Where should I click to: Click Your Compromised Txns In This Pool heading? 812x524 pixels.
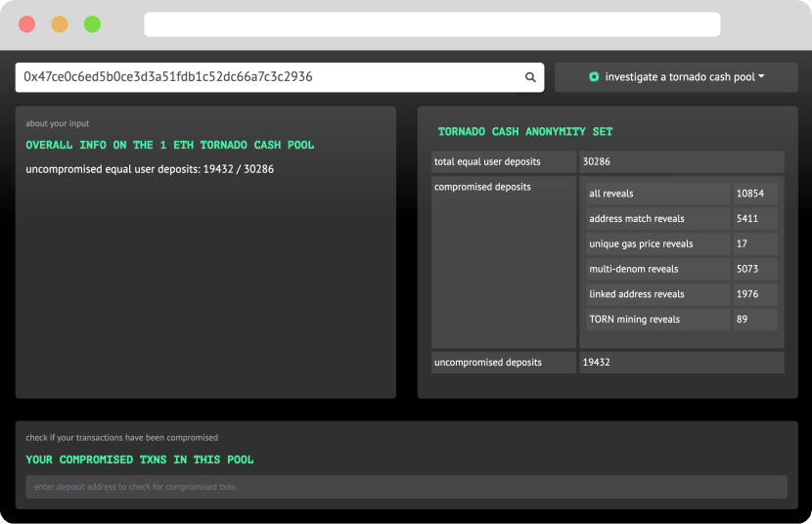[x=140, y=459]
